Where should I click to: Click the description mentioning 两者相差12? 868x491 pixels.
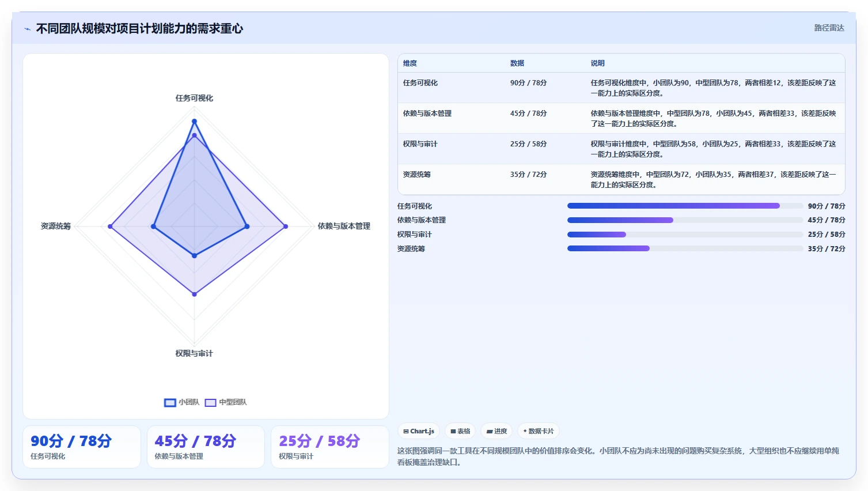pyautogui.click(x=713, y=88)
